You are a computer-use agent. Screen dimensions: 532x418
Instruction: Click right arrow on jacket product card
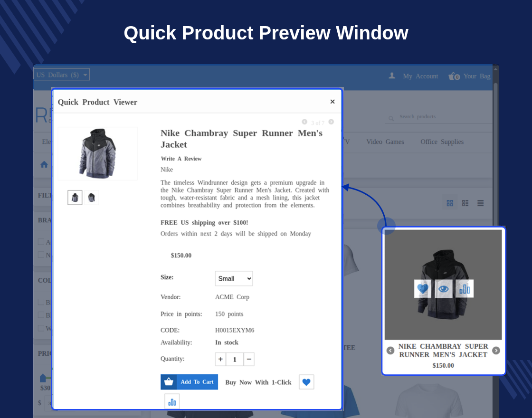coord(496,351)
